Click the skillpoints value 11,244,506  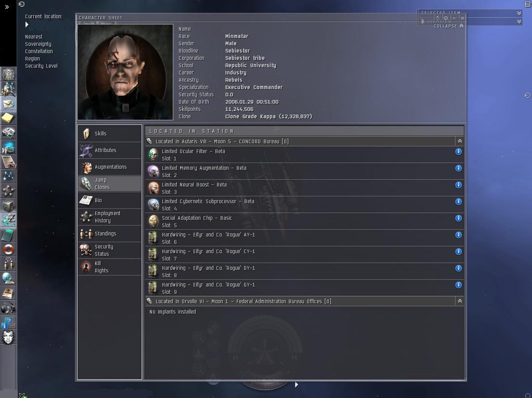tap(239, 109)
